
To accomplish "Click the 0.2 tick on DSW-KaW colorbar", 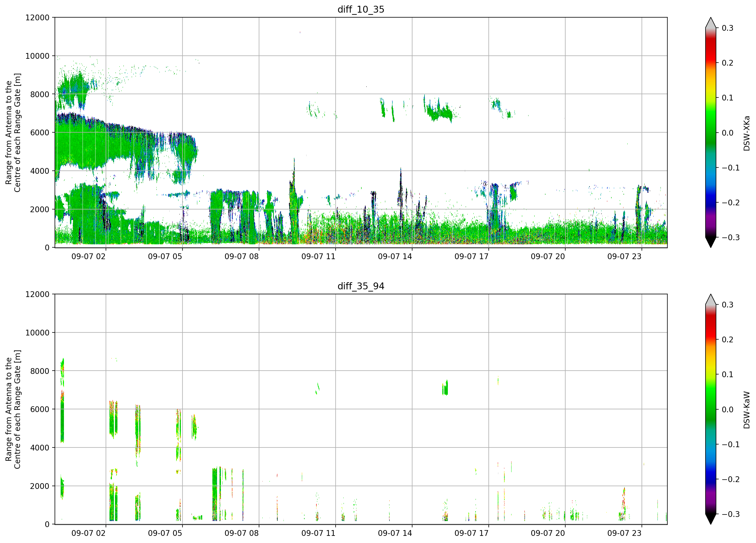I will (728, 340).
